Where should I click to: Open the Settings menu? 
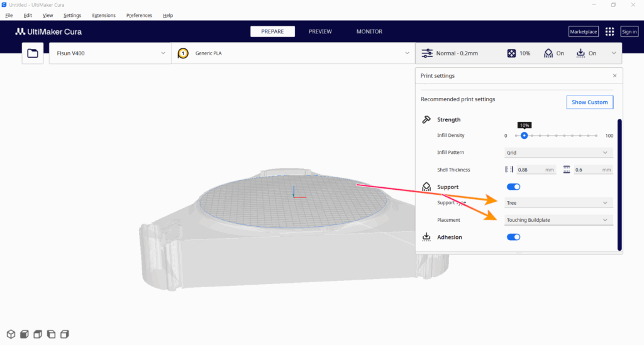72,15
